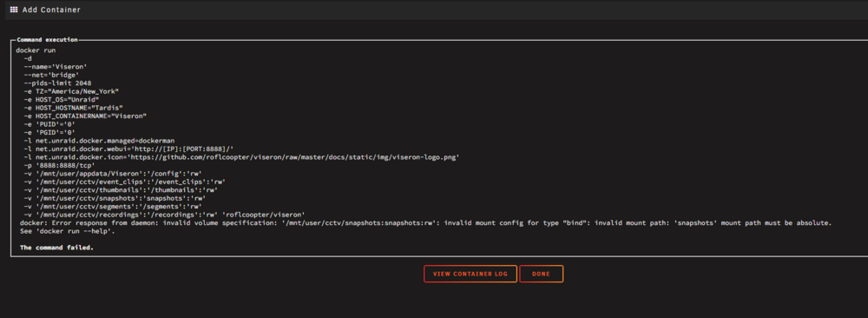
Task: Click the net.unraid.docker.webui label line
Action: click(x=128, y=149)
